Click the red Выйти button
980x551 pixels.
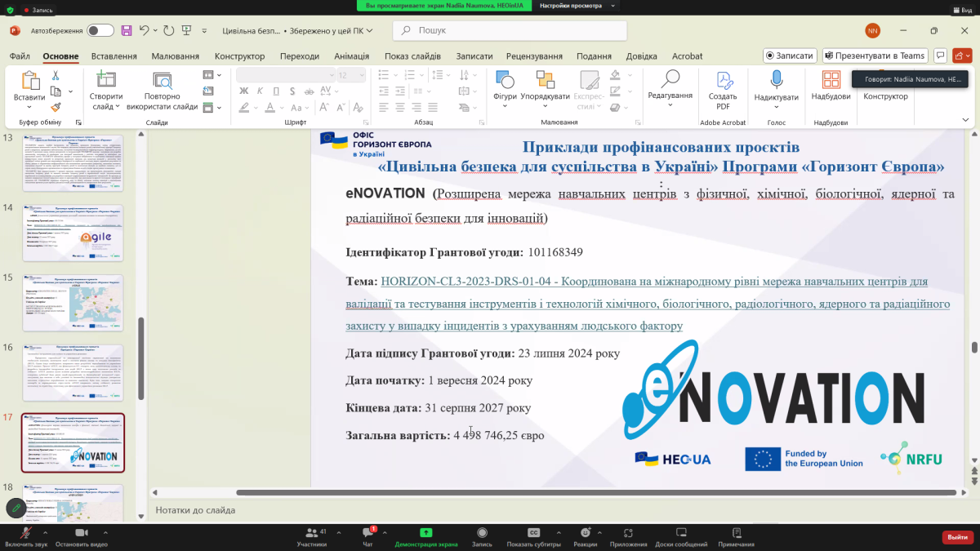click(x=957, y=537)
